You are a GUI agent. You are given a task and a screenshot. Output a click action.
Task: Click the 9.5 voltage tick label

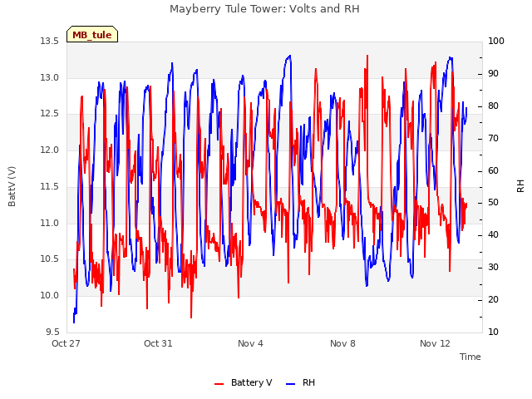52,332
